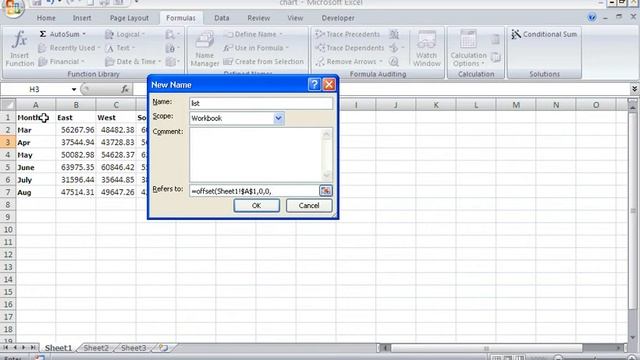Click Remove Arrows
Image resolution: width=640 pixels, height=360 pixels.
349,62
